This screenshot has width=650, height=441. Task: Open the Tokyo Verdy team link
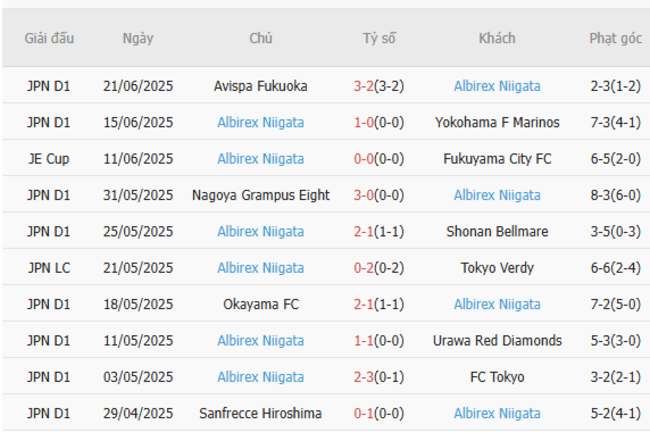pyautogui.click(x=497, y=267)
